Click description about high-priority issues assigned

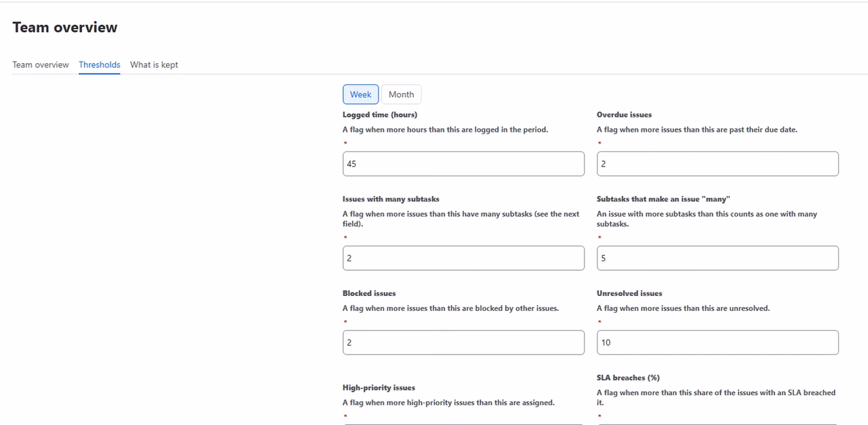click(448, 403)
